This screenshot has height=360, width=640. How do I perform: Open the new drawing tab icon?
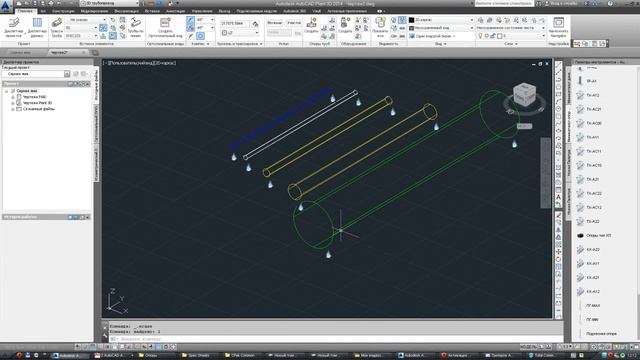pyautogui.click(x=95, y=53)
